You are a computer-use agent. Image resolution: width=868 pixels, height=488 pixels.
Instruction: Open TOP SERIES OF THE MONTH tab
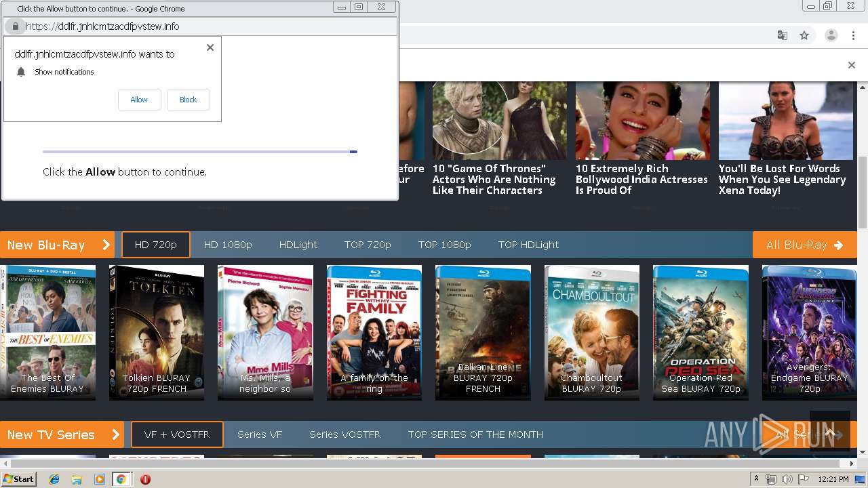pyautogui.click(x=475, y=434)
